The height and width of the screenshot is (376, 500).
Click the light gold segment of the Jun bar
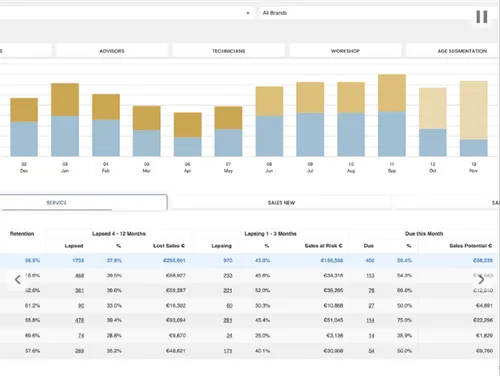click(269, 101)
